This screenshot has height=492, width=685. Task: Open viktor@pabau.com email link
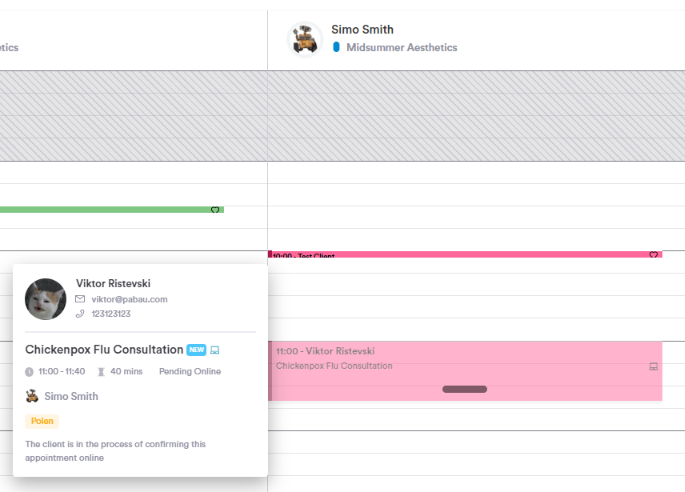point(129,299)
